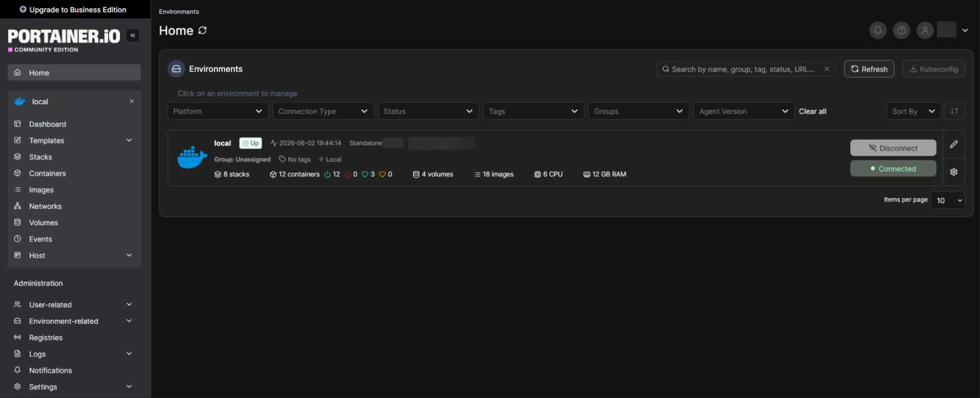Viewport: 980px width, 398px height.
Task: Go to Home in sidebar
Action: (74, 72)
